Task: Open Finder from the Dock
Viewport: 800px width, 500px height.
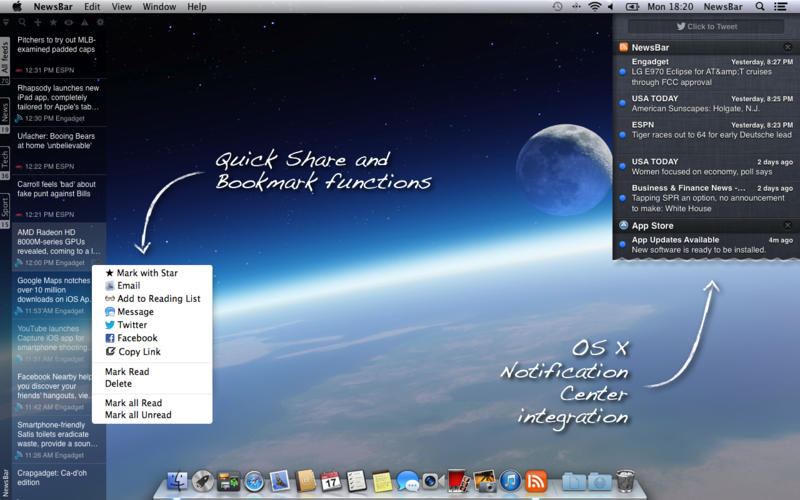Action: (178, 481)
